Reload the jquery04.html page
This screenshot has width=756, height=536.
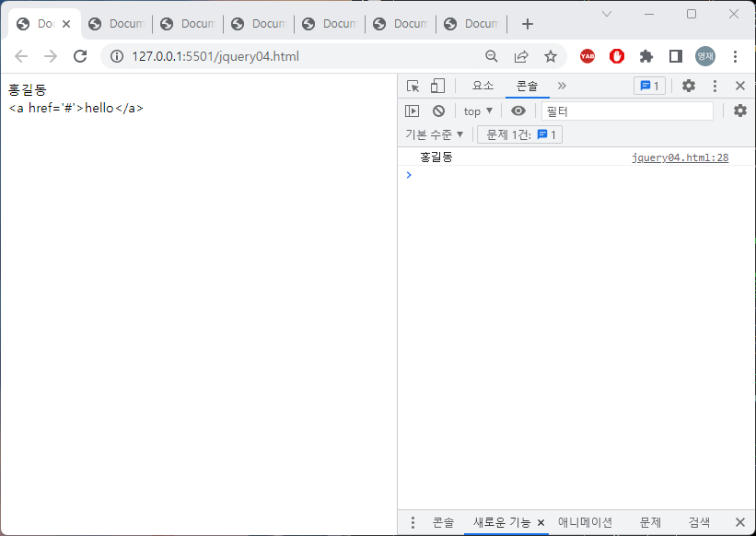point(80,56)
